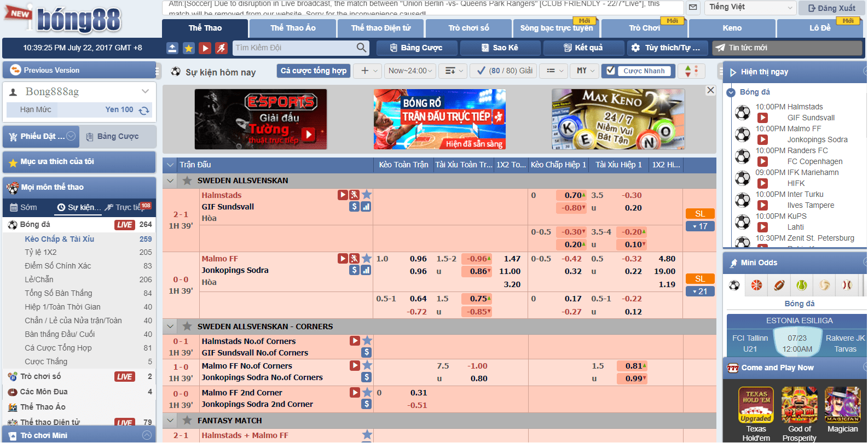Select the baseball icon in Mini Odds

847,285
